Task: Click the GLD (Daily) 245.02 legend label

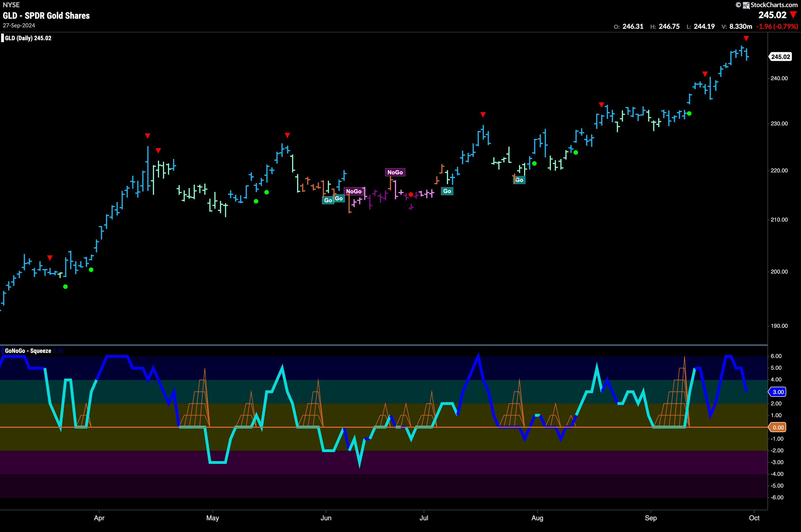Action: coord(28,38)
